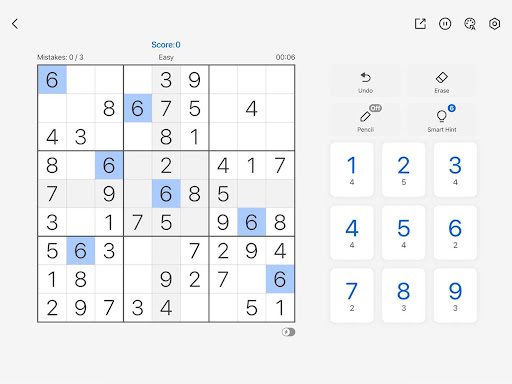Viewport: 512px width, 384px height.
Task: Open the settings hexagon icon
Action: click(495, 24)
